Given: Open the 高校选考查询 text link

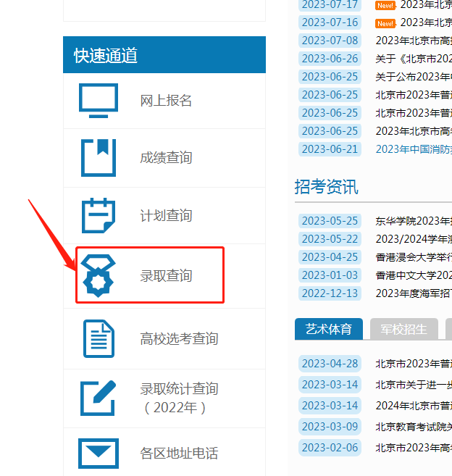Looking at the screenshot, I should [179, 338].
